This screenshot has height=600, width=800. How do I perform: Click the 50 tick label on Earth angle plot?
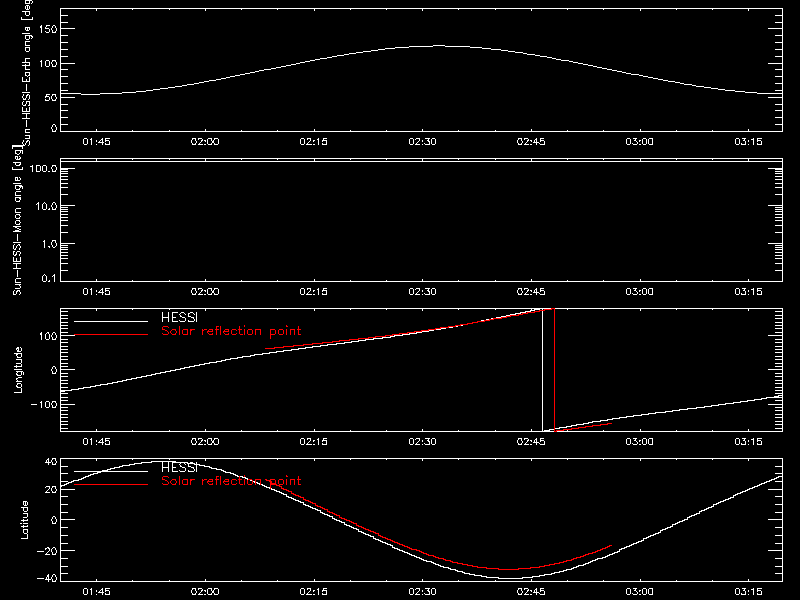pyautogui.click(x=51, y=97)
